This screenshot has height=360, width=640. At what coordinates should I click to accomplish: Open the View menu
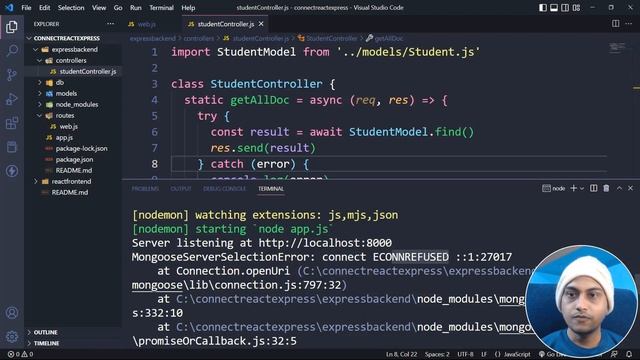[99, 8]
